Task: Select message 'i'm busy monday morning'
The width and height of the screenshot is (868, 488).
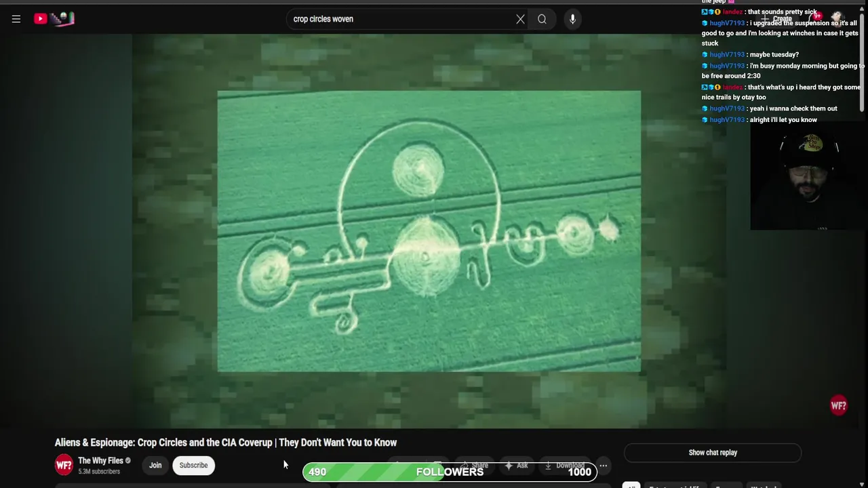Action: coord(783,71)
